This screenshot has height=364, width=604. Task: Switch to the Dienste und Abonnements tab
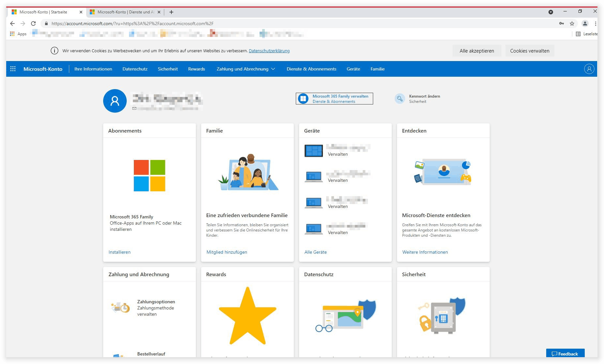pos(125,12)
